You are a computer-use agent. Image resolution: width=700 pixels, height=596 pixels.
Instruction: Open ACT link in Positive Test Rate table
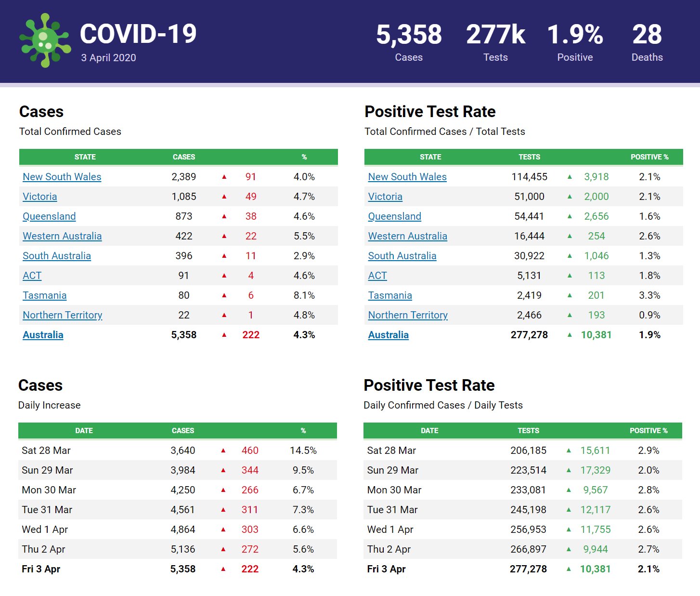coord(377,276)
